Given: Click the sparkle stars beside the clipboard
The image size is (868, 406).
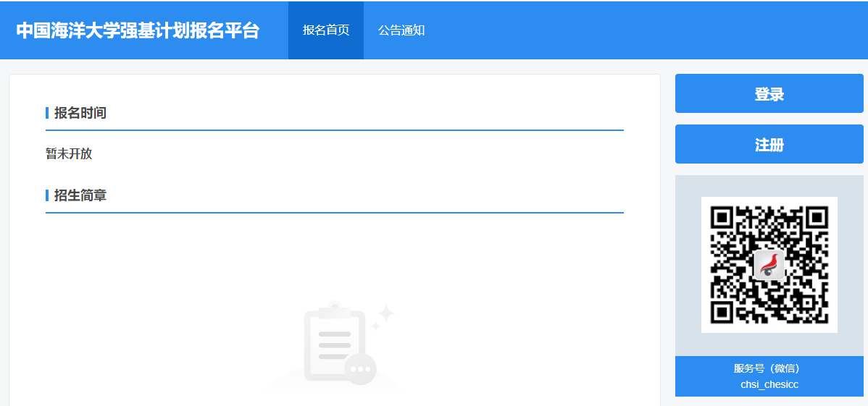Looking at the screenshot, I should (x=383, y=317).
